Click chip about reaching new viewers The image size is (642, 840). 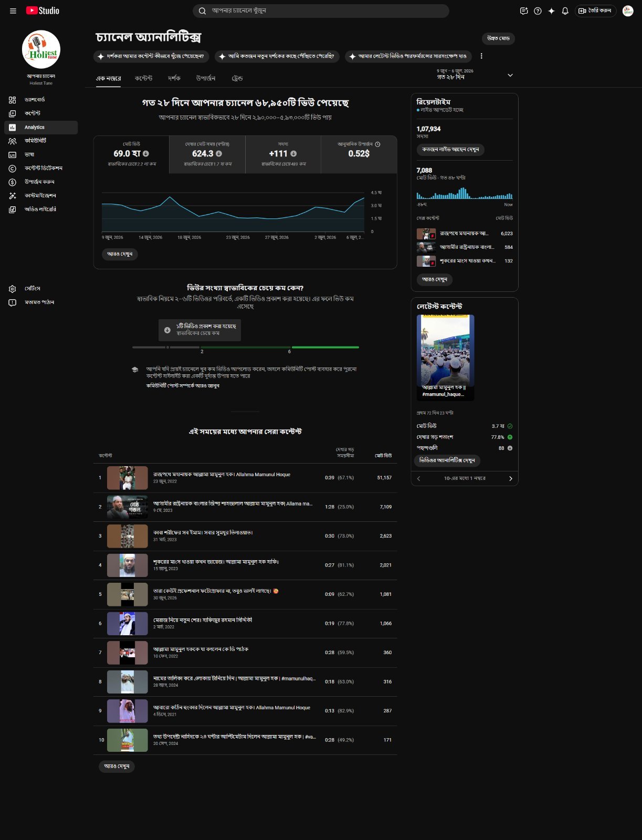[x=277, y=56]
